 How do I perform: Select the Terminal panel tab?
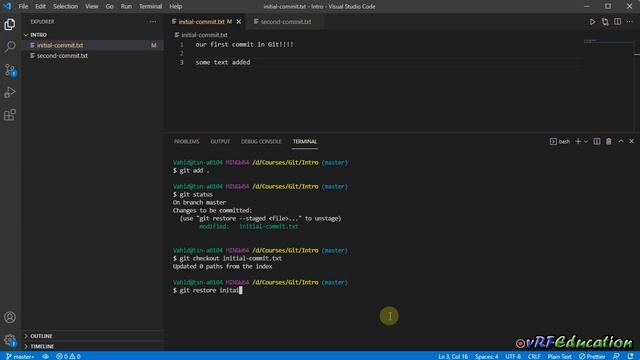[x=304, y=141]
